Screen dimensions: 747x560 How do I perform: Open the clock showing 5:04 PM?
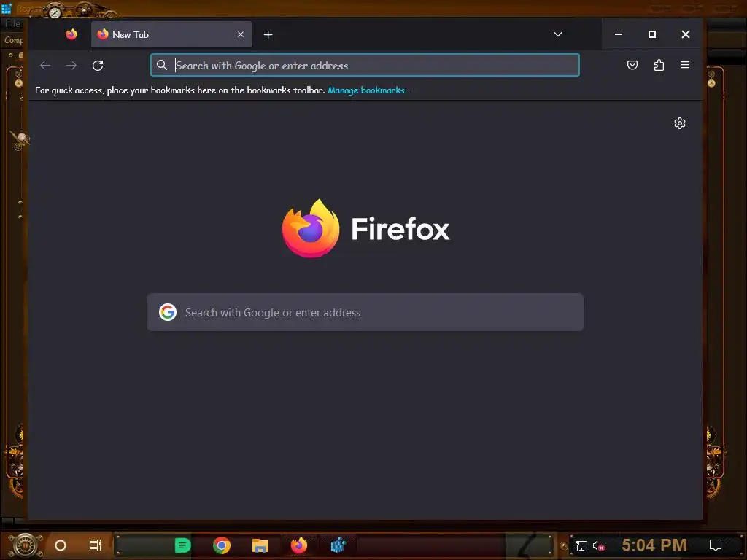tap(654, 545)
